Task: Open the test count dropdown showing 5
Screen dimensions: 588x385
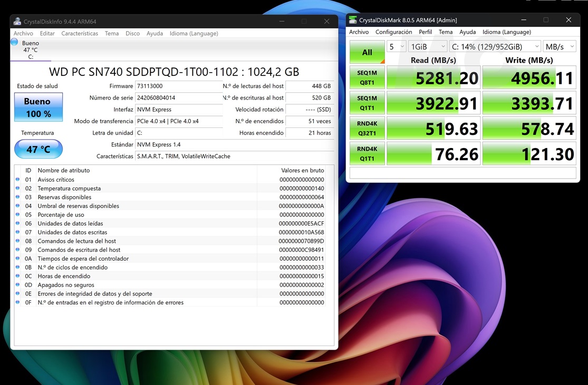Action: (x=397, y=47)
